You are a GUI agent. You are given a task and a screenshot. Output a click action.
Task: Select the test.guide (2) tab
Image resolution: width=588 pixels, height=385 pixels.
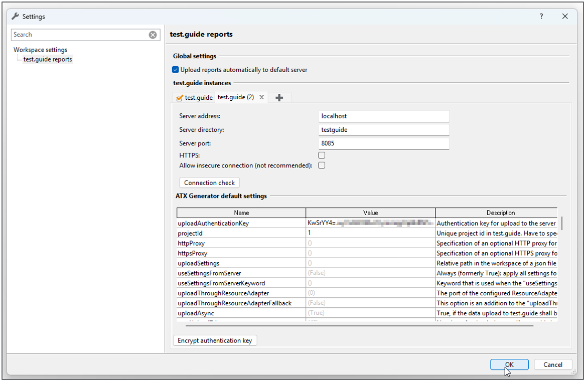click(x=236, y=97)
